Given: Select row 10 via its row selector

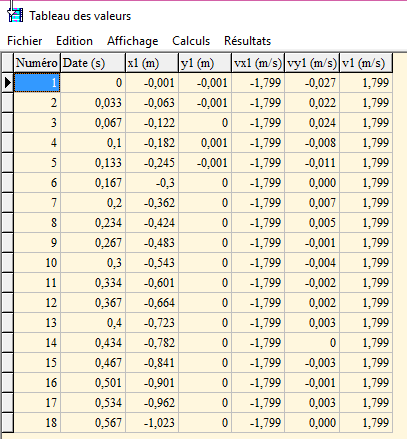Looking at the screenshot, I should 7,263.
